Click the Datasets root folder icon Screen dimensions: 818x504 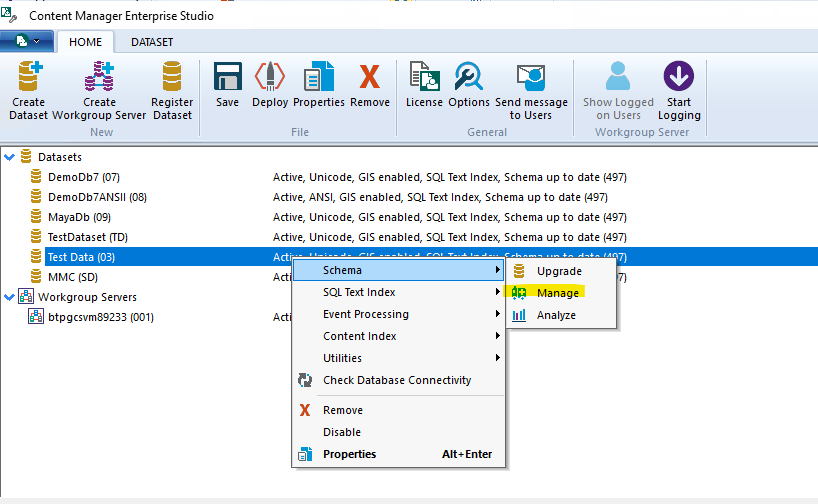click(x=26, y=156)
